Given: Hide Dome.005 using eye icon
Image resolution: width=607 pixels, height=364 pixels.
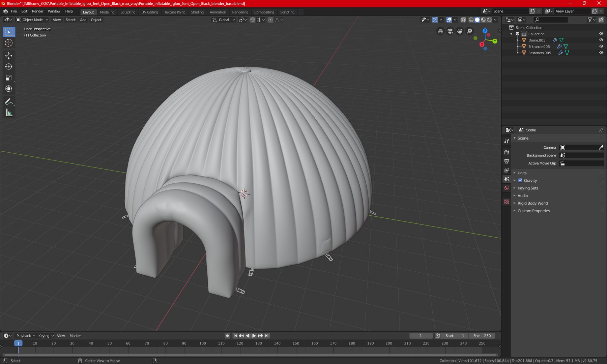Looking at the screenshot, I should (x=601, y=40).
